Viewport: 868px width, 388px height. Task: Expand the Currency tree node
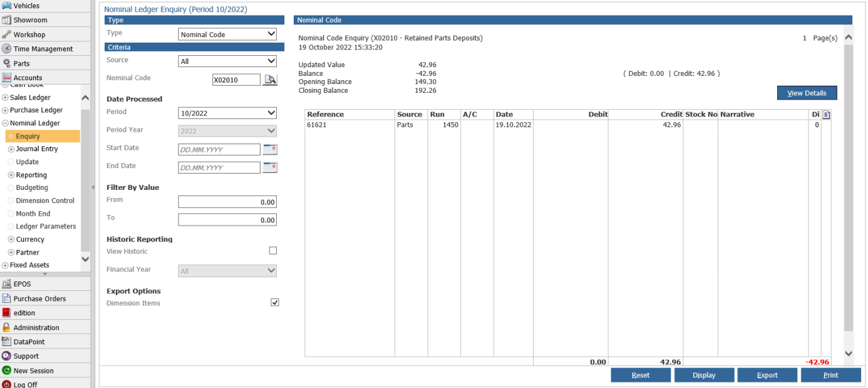pos(11,239)
